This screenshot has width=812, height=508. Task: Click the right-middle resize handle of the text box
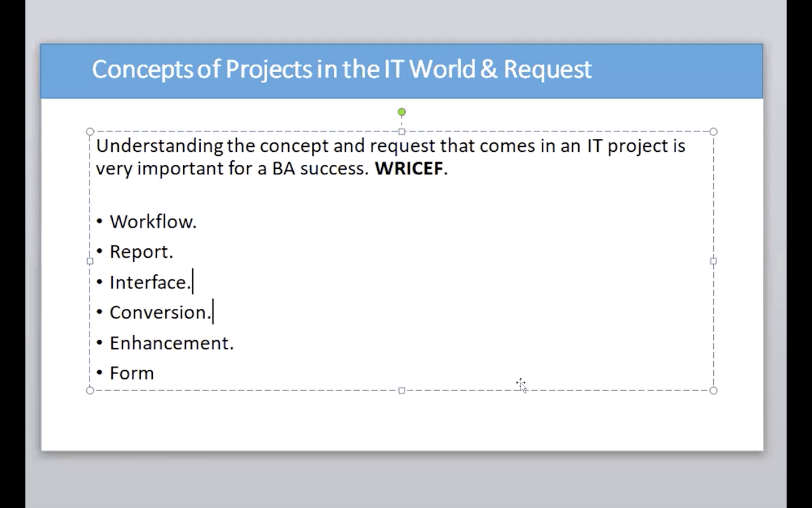(713, 261)
